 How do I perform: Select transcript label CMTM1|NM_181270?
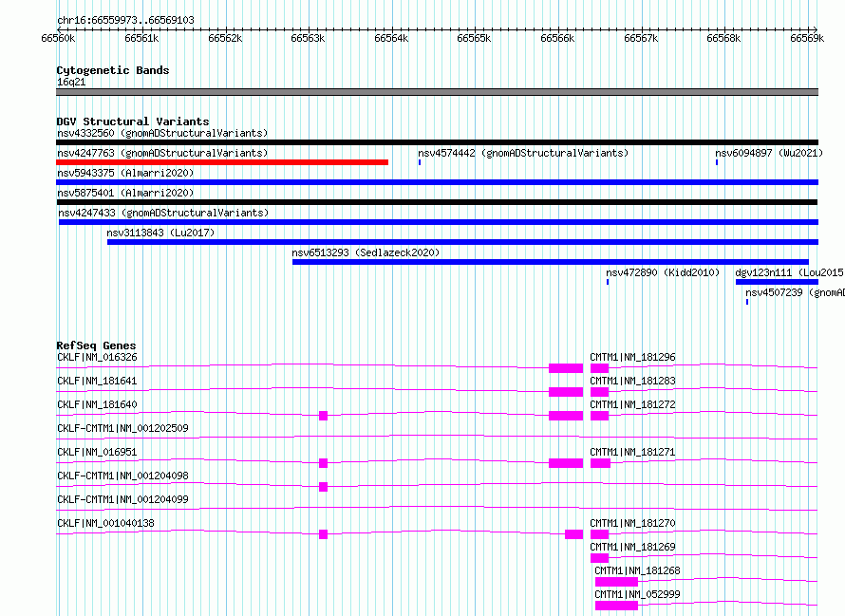tap(632, 523)
